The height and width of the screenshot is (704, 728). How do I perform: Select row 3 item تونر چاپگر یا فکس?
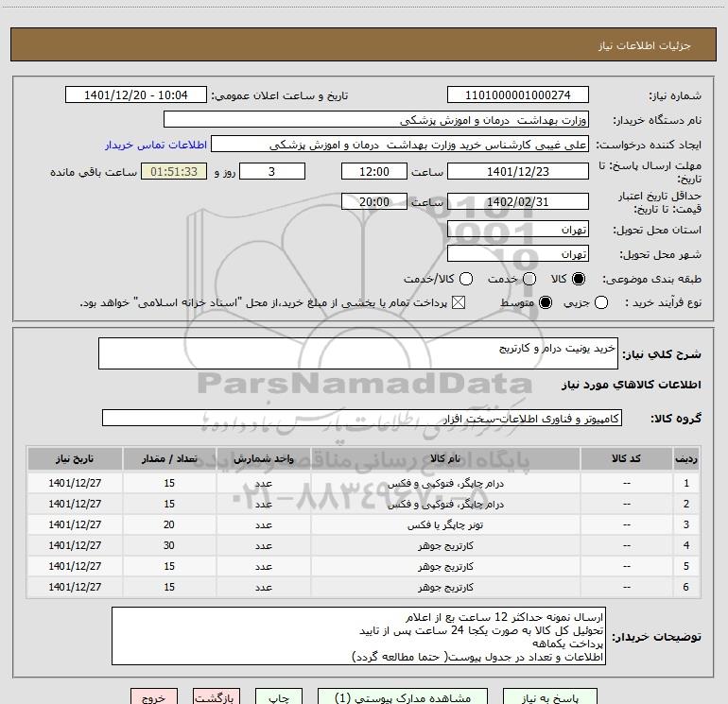tap(445, 524)
